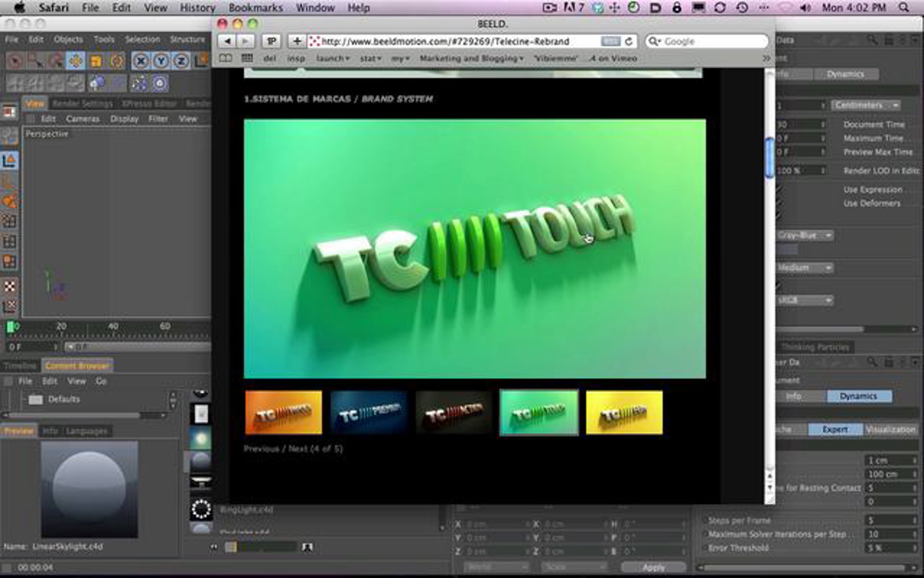
Task: Open the 'insp' bookmark
Action: click(296, 59)
